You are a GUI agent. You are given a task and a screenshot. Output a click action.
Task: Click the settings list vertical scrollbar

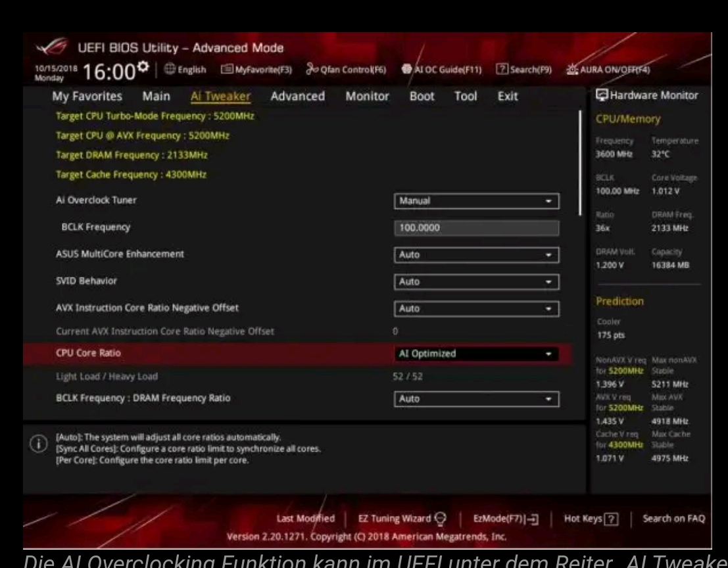(580, 162)
